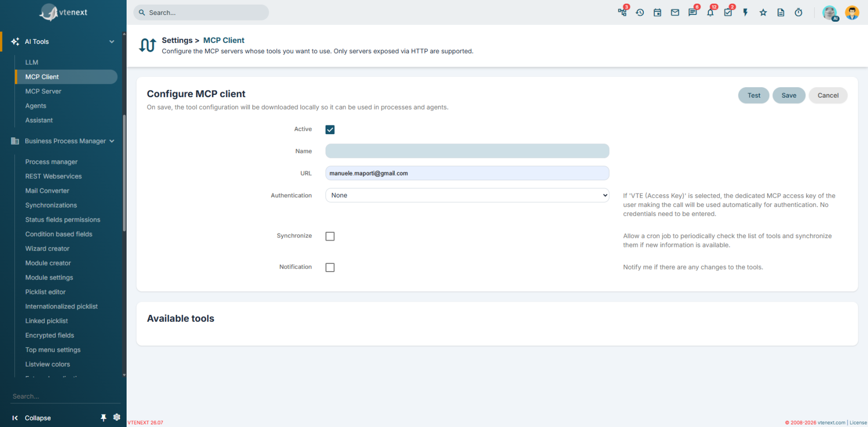This screenshot has height=427, width=868.
Task: Collapse the AI Tools section
Action: pyautogui.click(x=112, y=42)
